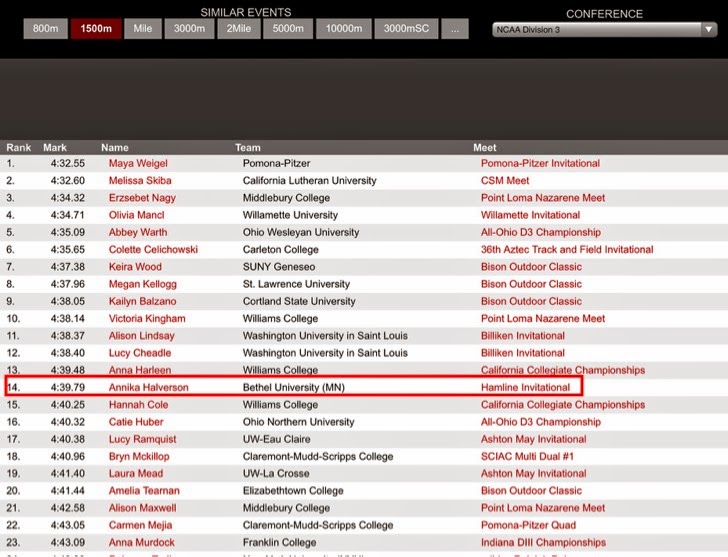Click the Team column header

tap(247, 148)
